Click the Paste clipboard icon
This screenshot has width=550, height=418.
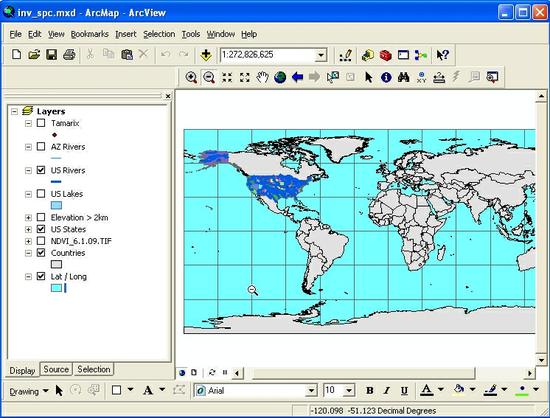(126, 55)
